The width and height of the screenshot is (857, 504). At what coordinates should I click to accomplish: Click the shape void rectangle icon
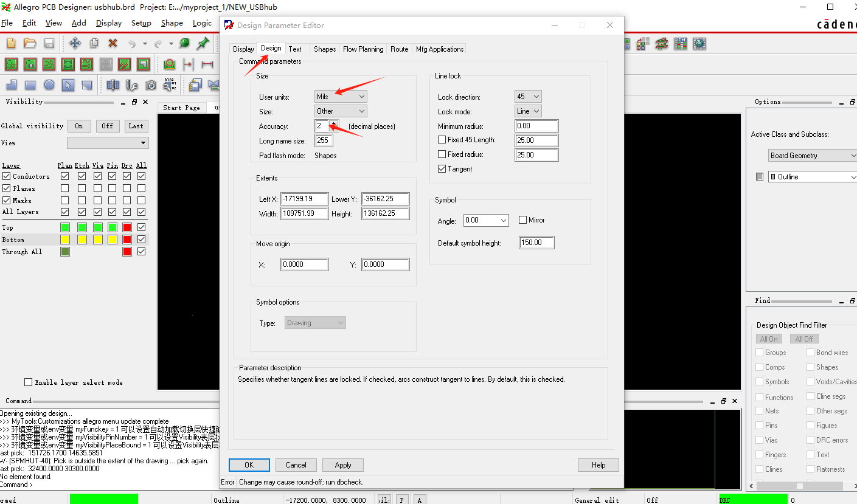pos(87,85)
